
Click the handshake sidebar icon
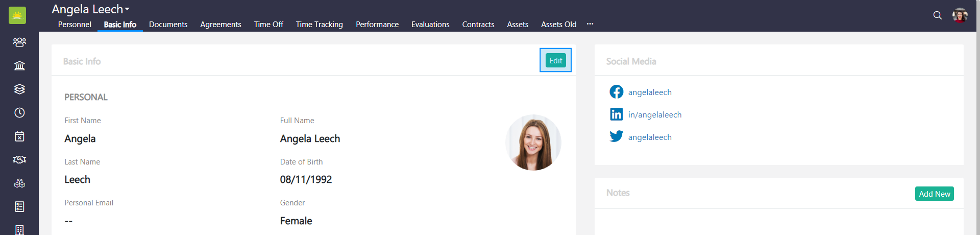[x=19, y=159]
